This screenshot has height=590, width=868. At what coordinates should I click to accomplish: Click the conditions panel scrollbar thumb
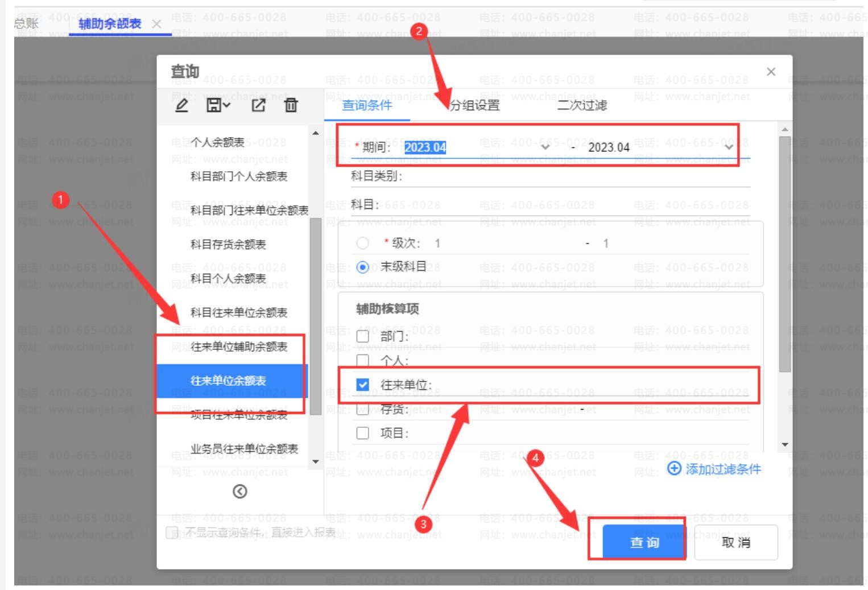point(785,254)
